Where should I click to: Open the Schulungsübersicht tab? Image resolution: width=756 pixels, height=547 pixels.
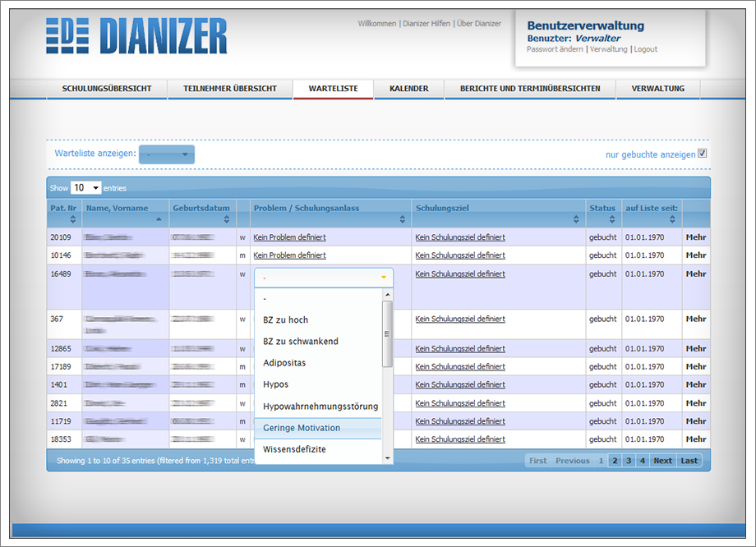point(107,89)
